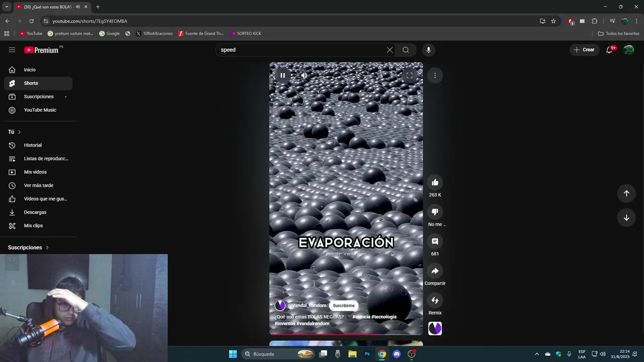Viewport: 644px width, 362px height.
Task: Click the Compartir share icon
Action: pos(435,271)
